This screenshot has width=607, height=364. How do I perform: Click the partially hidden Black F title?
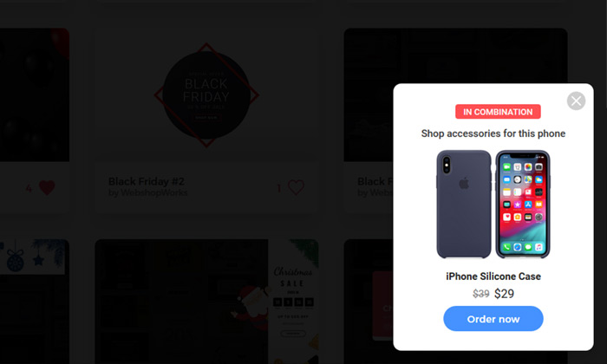(375, 181)
